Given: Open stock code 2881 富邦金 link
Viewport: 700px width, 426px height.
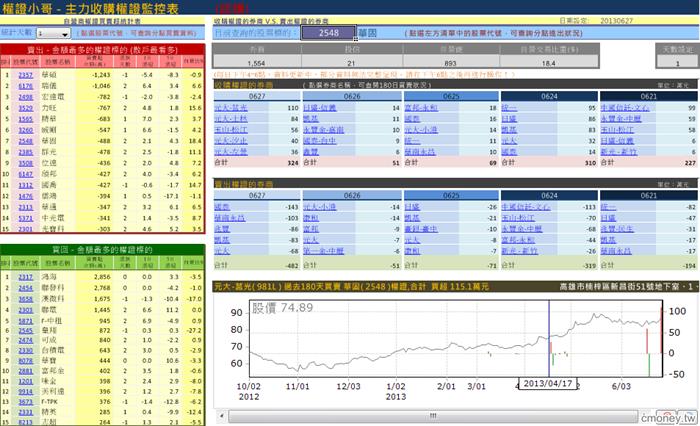Looking at the screenshot, I should point(25,371).
